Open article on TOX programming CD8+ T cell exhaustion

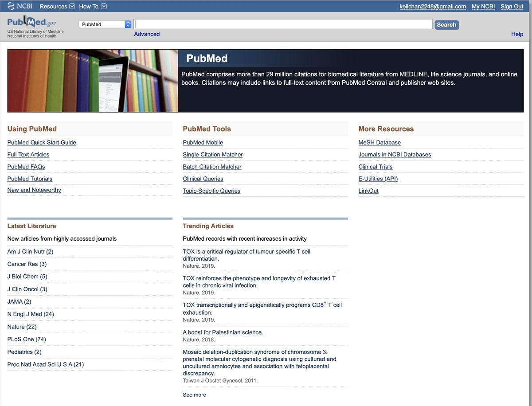tap(262, 308)
